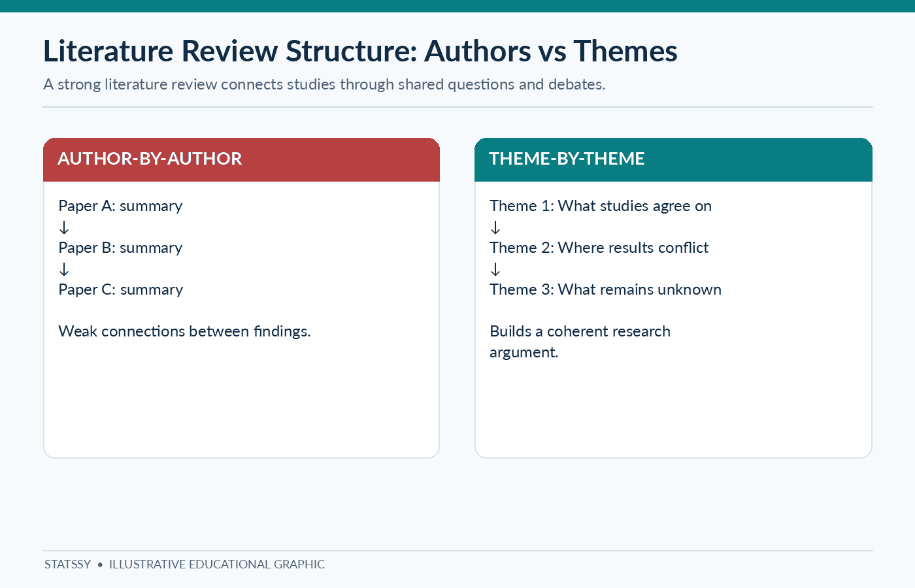
Task: Click the "ILLUSTRATIVE EDUCATIONAL GRAPHIC" footer text
Action: [x=217, y=564]
